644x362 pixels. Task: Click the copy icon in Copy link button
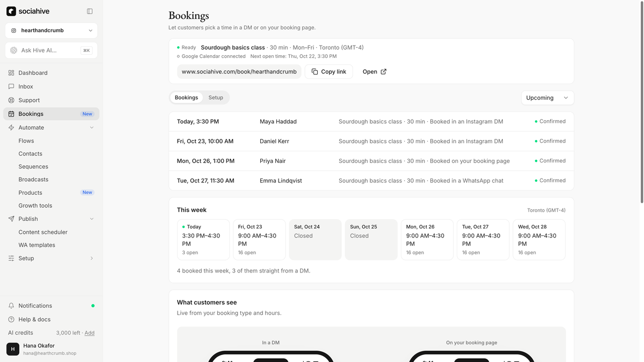(315, 72)
